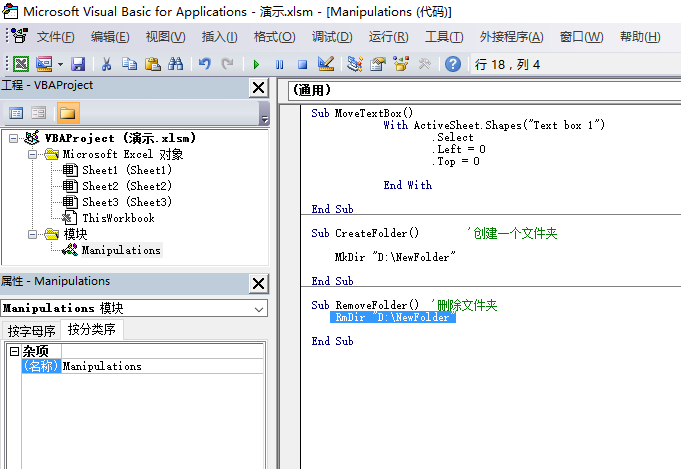Open the Object Browser toolbar icon

pyautogui.click(x=401, y=64)
